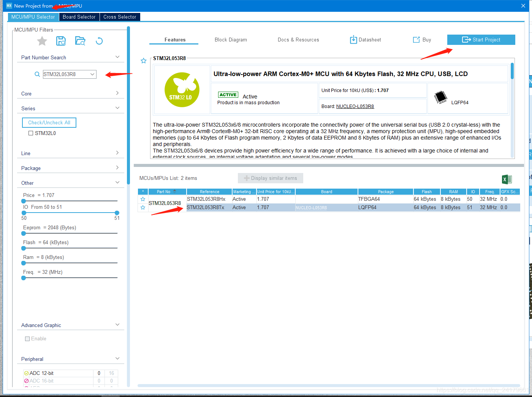Select the STM32L053R8Tx reference cell
This screenshot has width=532, height=397.
(209, 208)
